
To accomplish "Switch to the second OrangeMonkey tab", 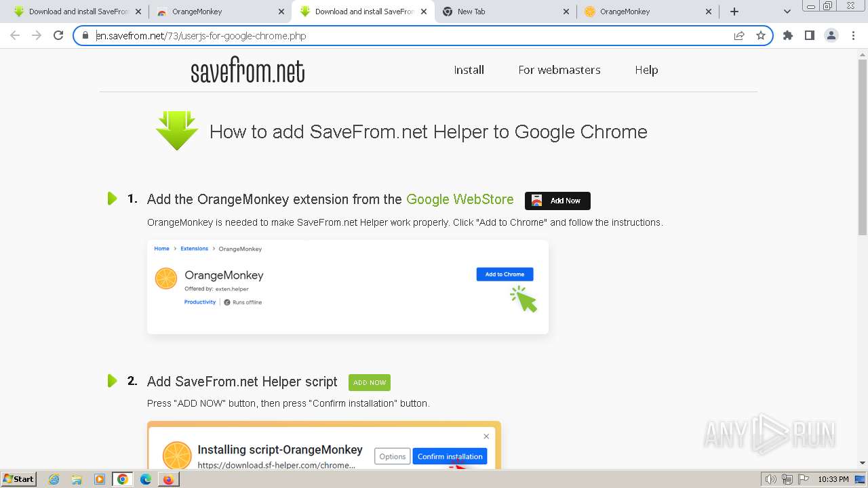I will point(219,12).
